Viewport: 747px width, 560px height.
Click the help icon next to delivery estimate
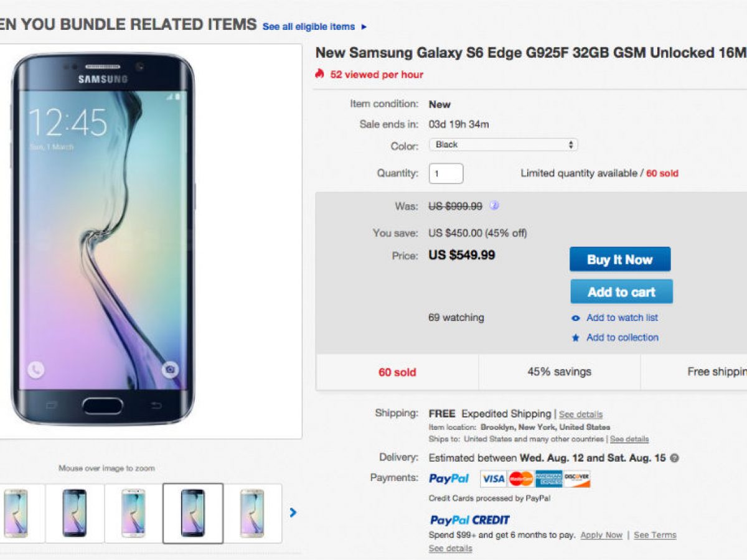(x=674, y=458)
